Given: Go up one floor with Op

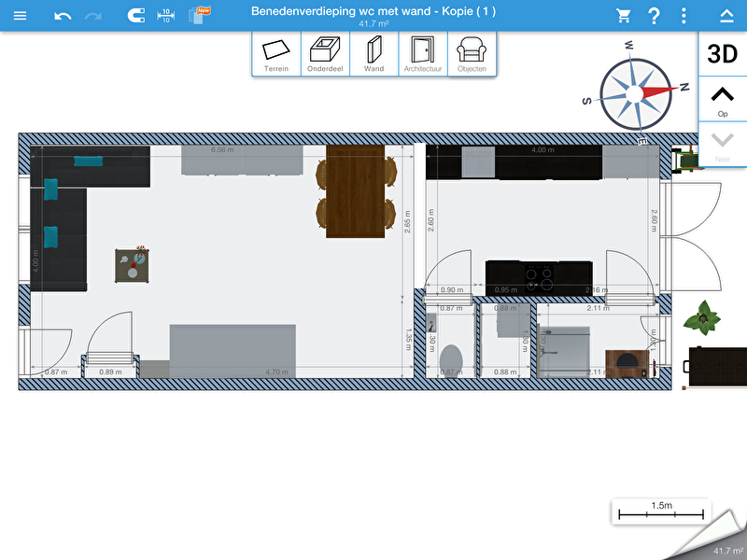Looking at the screenshot, I should [722, 99].
